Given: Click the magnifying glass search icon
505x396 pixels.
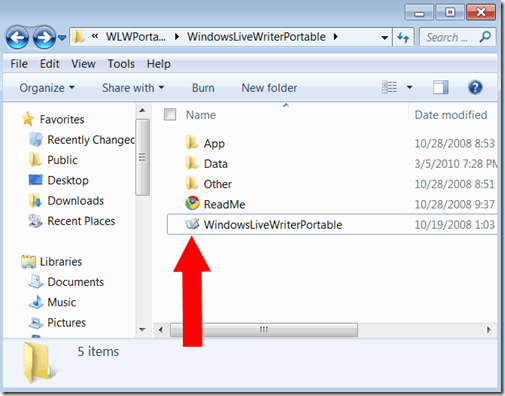Looking at the screenshot, I should coord(485,37).
